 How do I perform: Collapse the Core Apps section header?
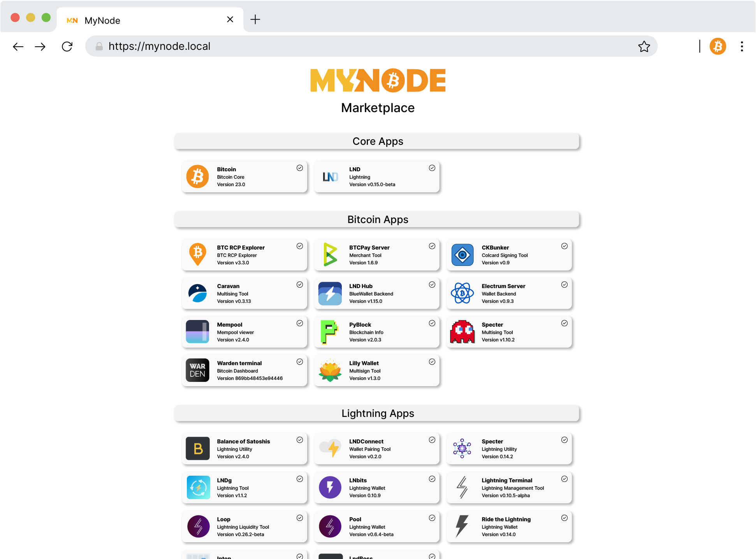(x=377, y=141)
